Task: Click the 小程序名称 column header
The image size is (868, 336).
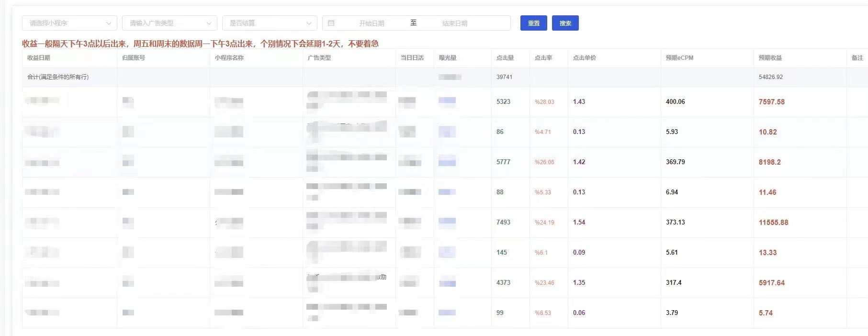Action: point(229,58)
